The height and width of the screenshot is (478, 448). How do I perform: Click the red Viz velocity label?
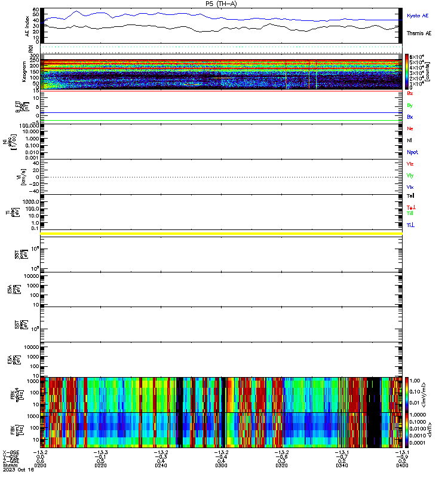point(410,164)
